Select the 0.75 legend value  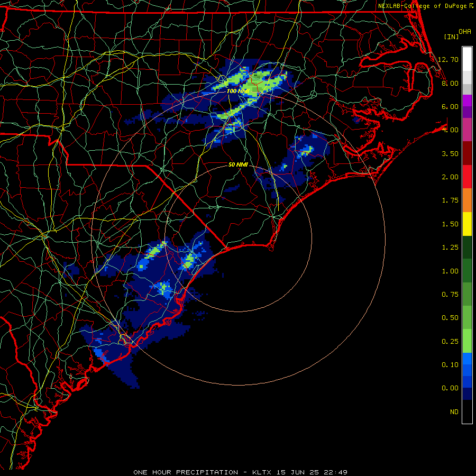pos(450,295)
